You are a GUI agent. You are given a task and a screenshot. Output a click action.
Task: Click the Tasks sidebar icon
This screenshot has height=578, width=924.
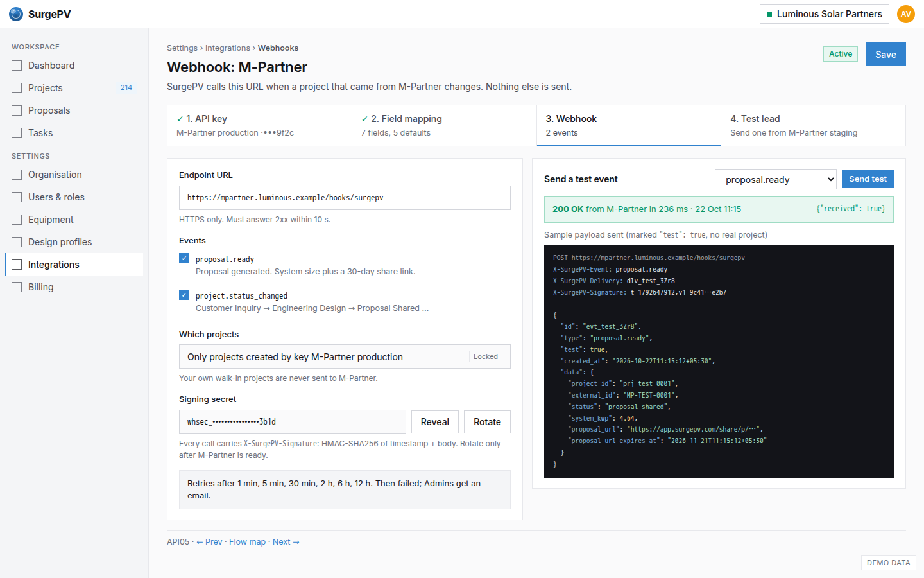pos(17,133)
